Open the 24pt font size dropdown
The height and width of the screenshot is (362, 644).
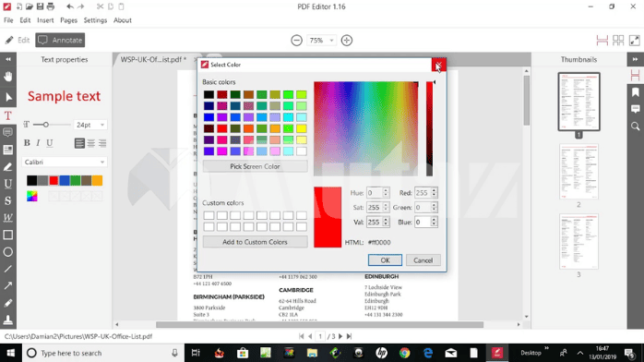89,125
